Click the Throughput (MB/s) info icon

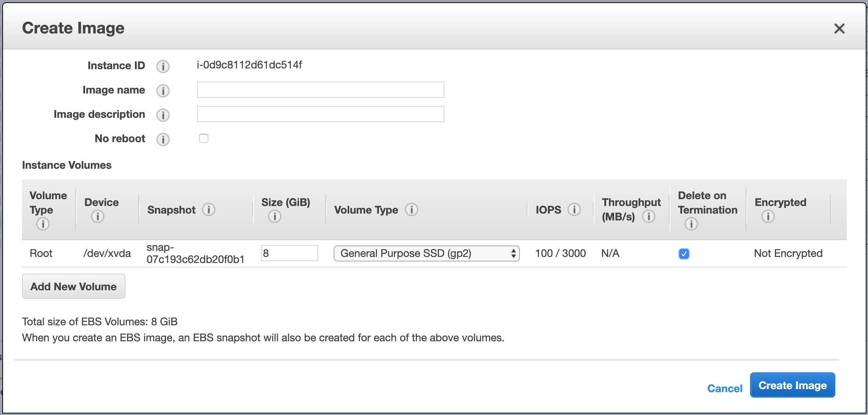pos(649,216)
